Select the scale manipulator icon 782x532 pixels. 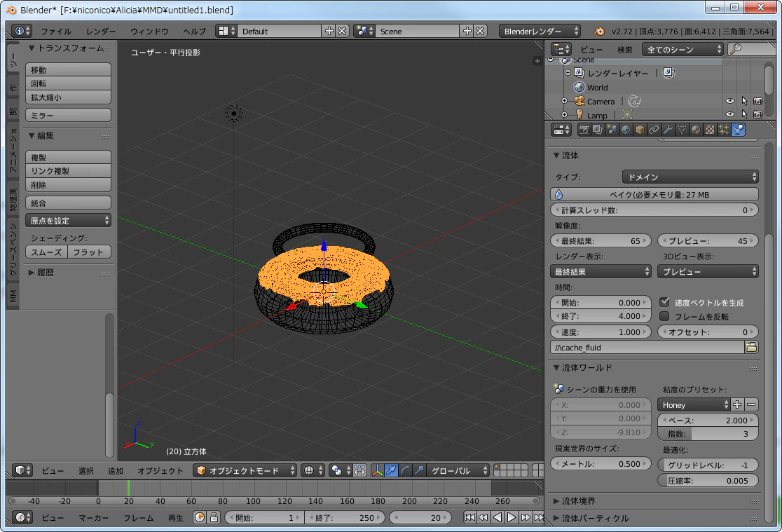click(420, 470)
